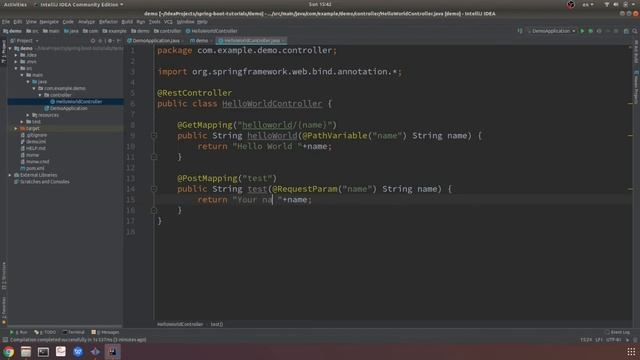Click the UTF-8 encoding in status bar
Image resolution: width=640 pixels, height=360 pixels.
coord(613,340)
